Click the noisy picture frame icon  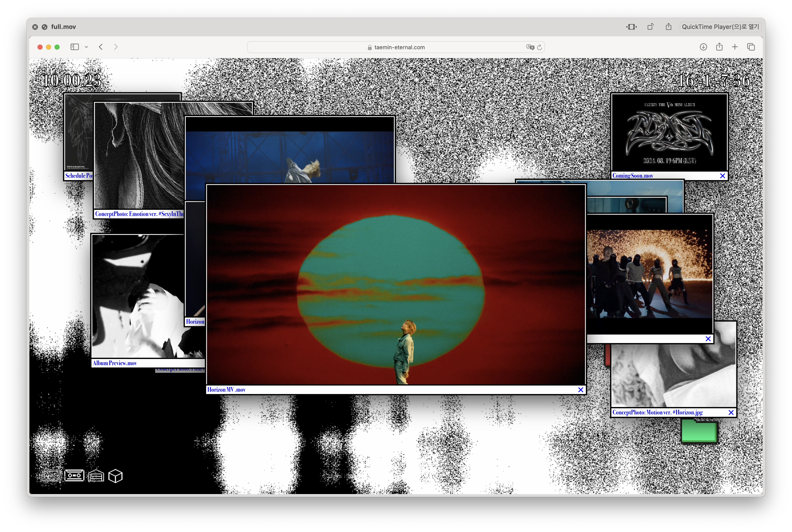click(52, 476)
